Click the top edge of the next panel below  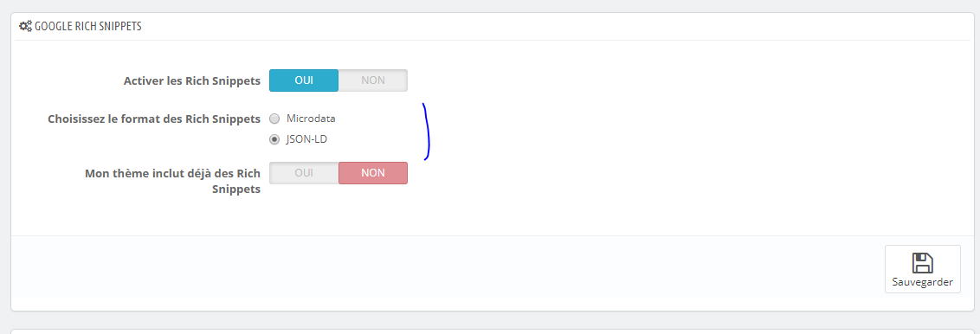coord(490,331)
